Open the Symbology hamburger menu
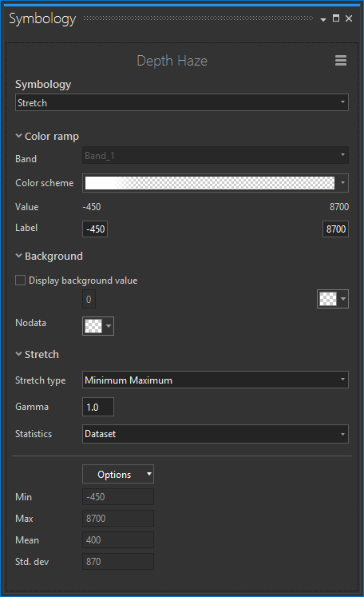364x597 pixels. tap(340, 60)
